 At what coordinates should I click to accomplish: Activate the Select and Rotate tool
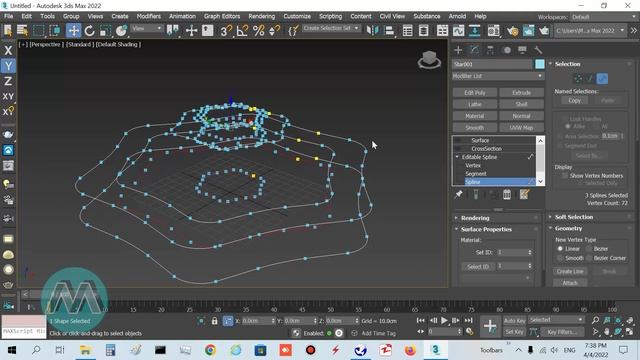pos(89,31)
